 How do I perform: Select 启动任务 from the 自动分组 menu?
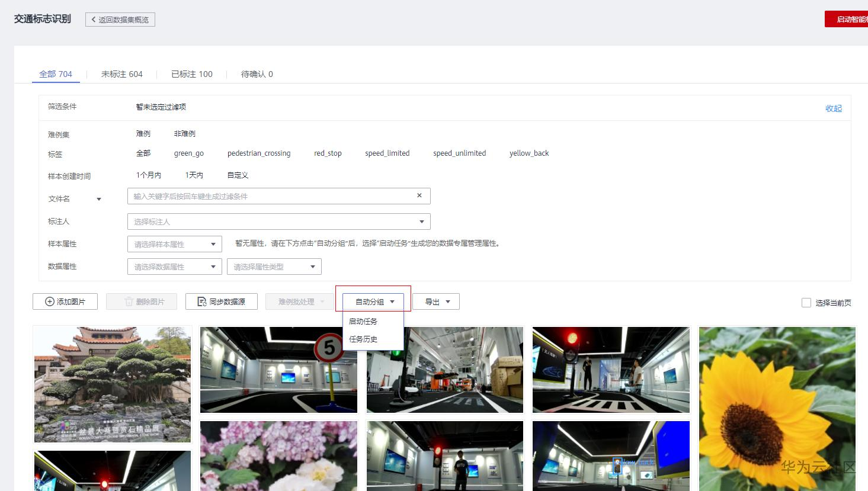pyautogui.click(x=363, y=322)
